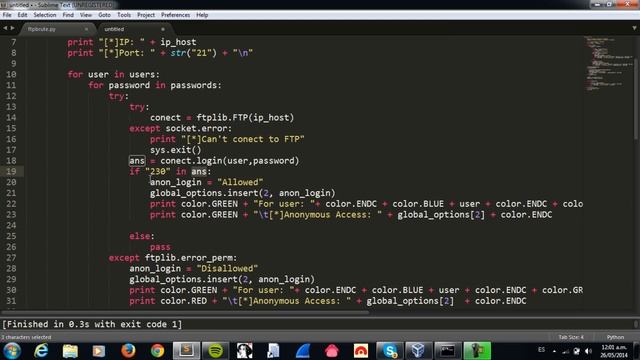Click 'pass' keyword on line 26

pyautogui.click(x=160, y=247)
